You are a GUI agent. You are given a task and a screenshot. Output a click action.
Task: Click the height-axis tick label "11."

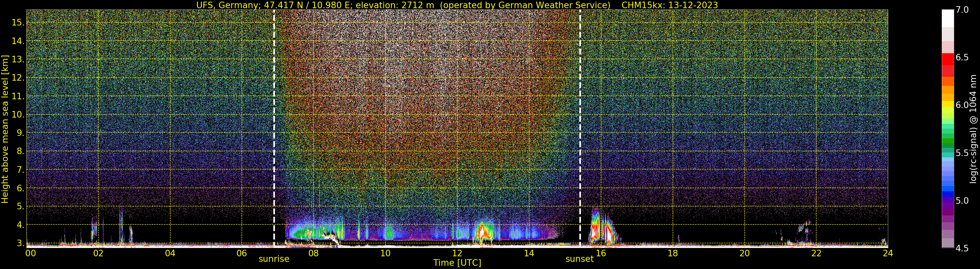click(18, 96)
